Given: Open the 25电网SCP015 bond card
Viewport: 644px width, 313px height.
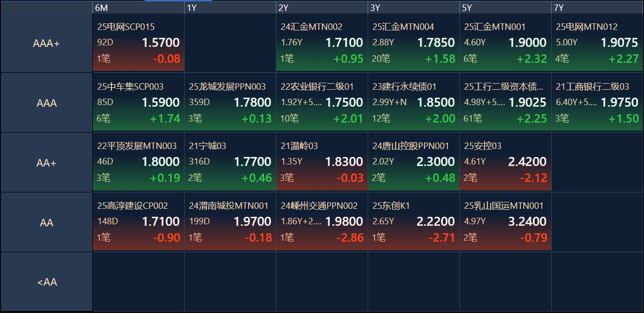Looking at the screenshot, I should pyautogui.click(x=138, y=42).
